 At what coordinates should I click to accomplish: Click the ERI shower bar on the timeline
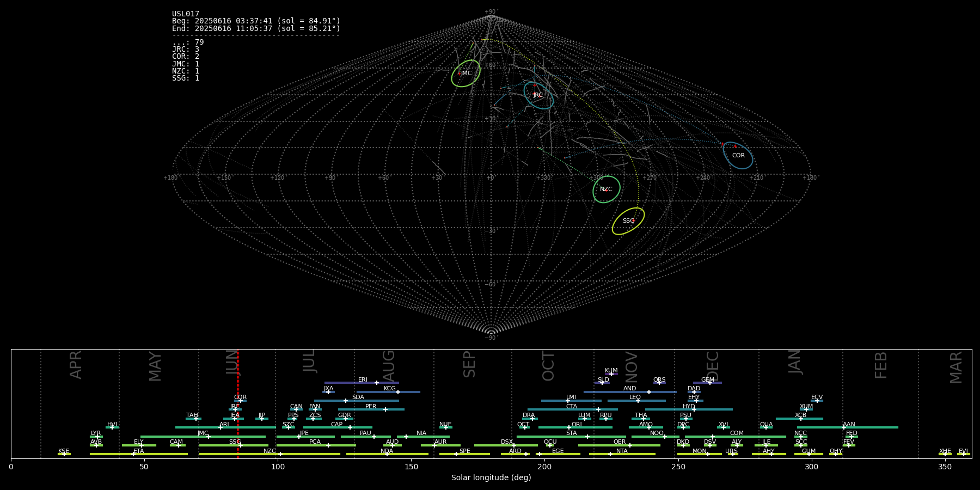click(362, 383)
